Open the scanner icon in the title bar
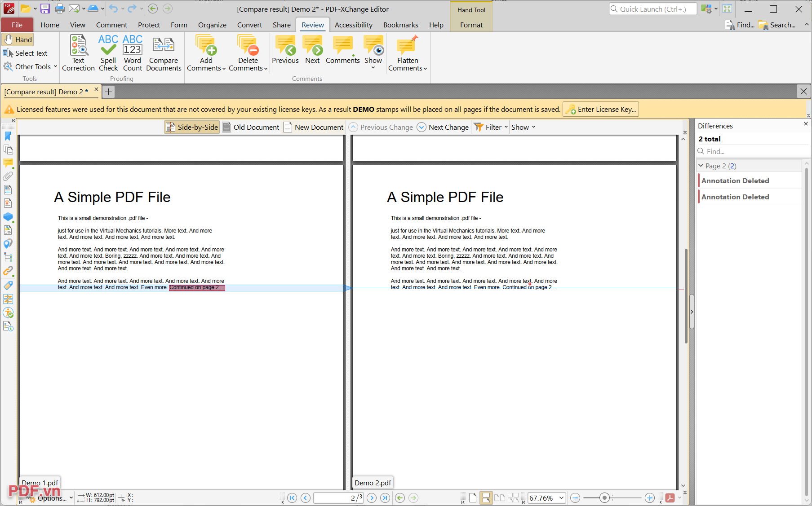 [93, 9]
